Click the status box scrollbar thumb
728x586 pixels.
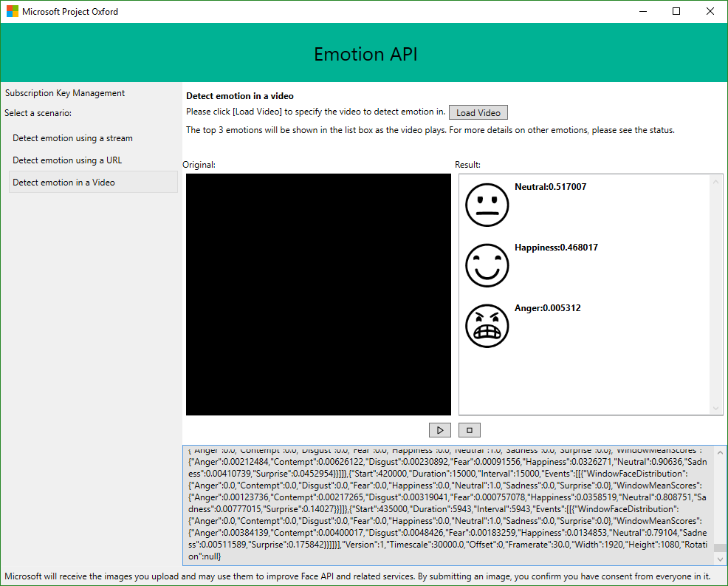pos(720,548)
